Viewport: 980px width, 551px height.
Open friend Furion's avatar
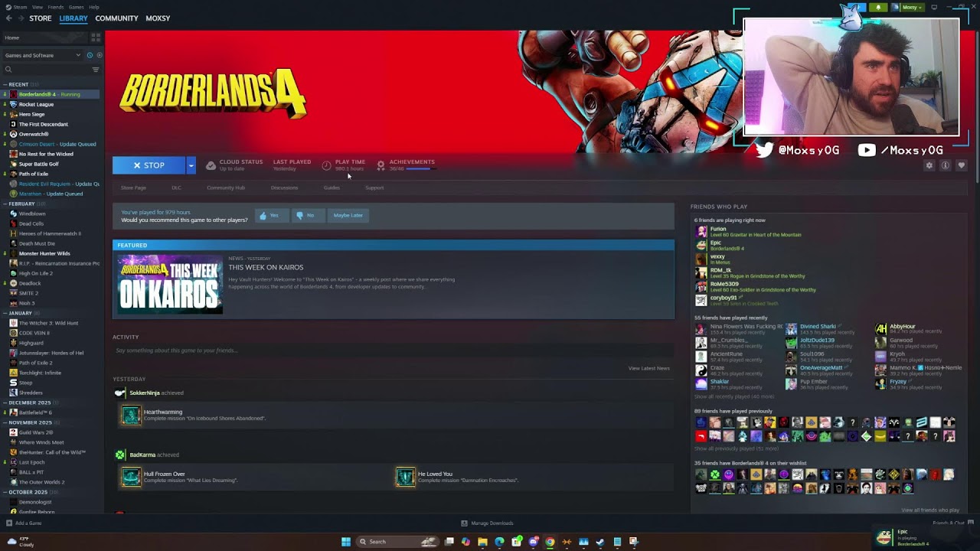(x=701, y=232)
